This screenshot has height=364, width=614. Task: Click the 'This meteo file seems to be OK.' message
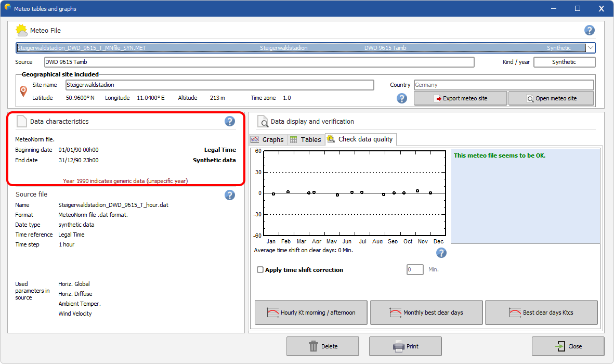click(499, 155)
